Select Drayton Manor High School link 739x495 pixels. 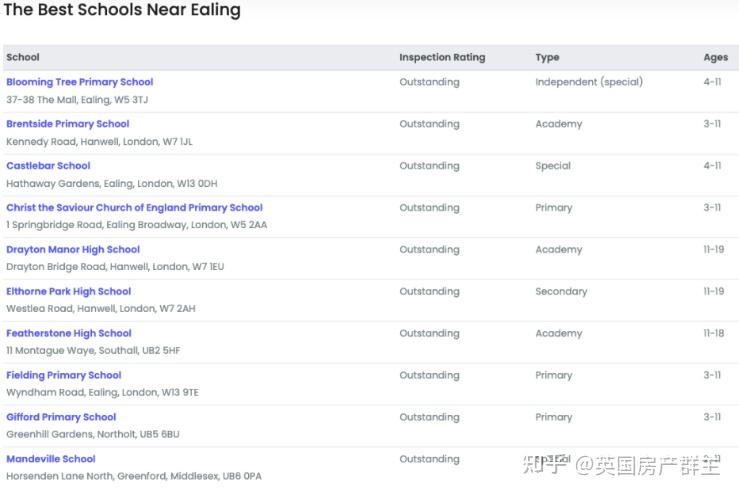click(73, 250)
